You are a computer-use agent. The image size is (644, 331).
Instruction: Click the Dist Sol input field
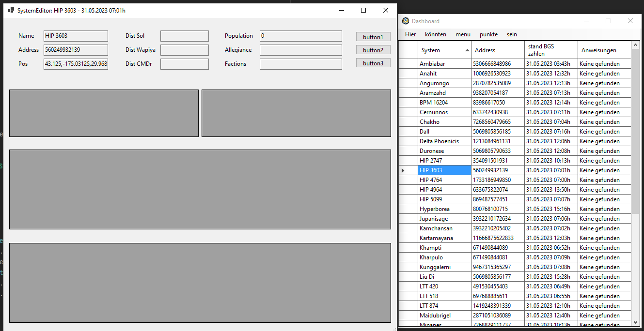pos(185,36)
